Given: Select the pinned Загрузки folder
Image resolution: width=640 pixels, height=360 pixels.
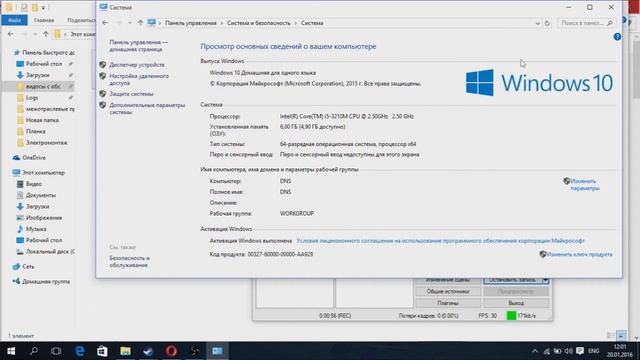Looking at the screenshot, I should coord(38,75).
